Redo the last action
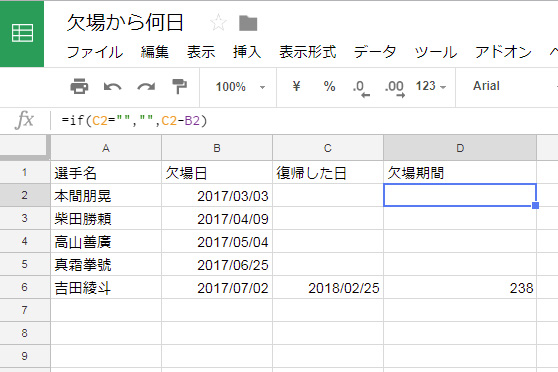The width and height of the screenshot is (558, 372). [146, 87]
